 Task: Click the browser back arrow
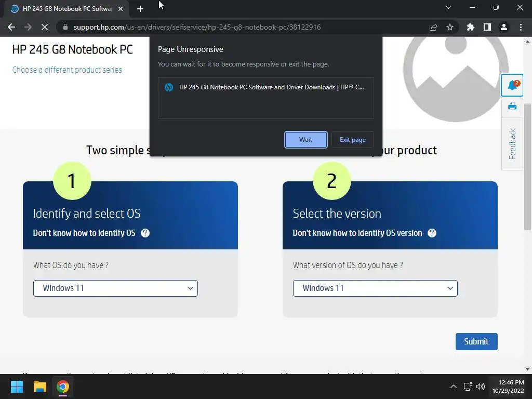tap(11, 27)
